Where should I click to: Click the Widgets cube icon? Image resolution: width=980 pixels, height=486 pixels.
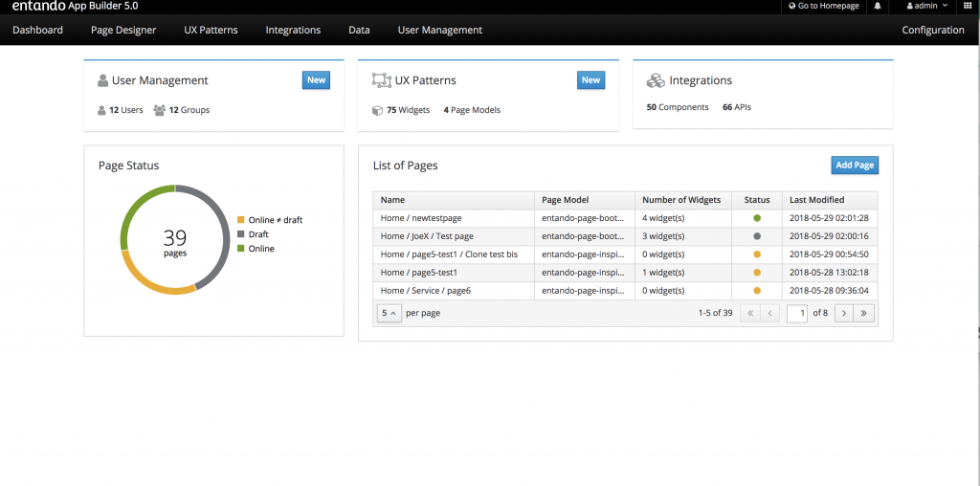click(x=377, y=110)
